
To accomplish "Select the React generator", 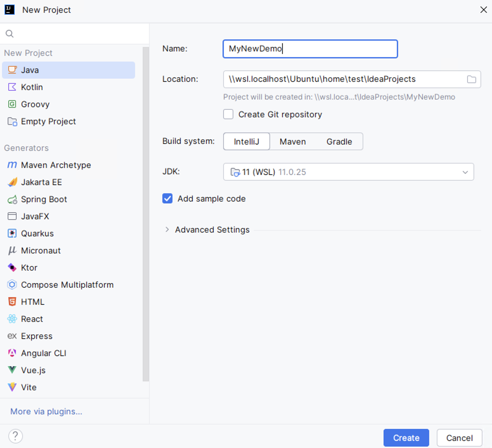I will click(x=32, y=319).
